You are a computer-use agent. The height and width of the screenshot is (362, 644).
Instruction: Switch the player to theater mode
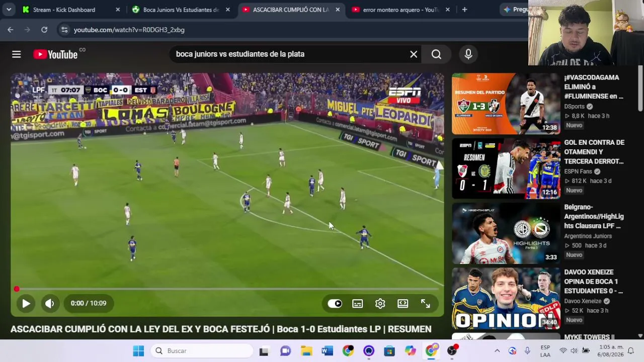[x=403, y=303]
